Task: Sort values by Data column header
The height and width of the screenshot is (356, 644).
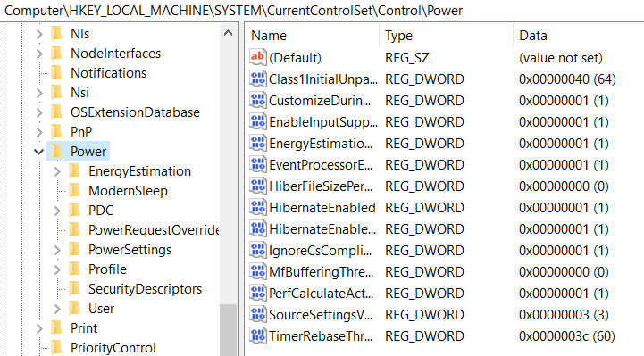Action: [579, 36]
